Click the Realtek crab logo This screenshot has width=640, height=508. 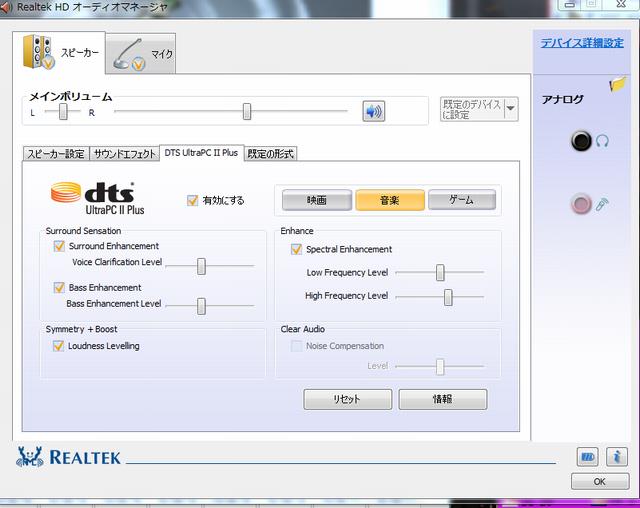tap(30, 457)
